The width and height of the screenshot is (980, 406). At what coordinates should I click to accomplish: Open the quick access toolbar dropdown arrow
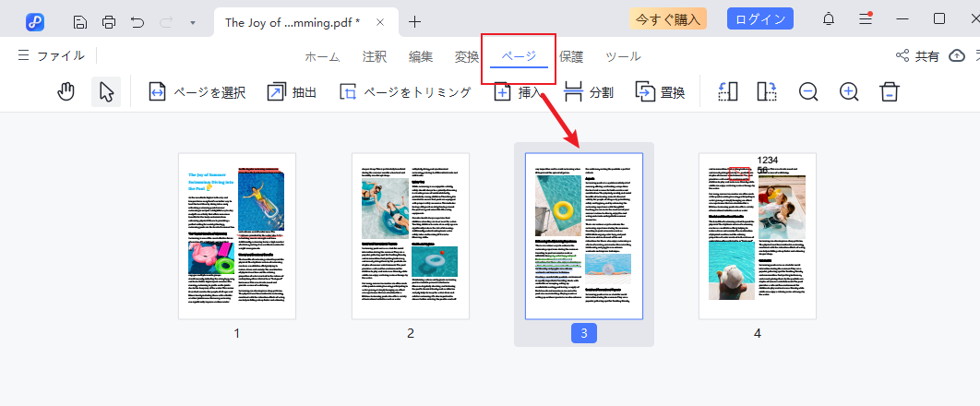tap(193, 22)
